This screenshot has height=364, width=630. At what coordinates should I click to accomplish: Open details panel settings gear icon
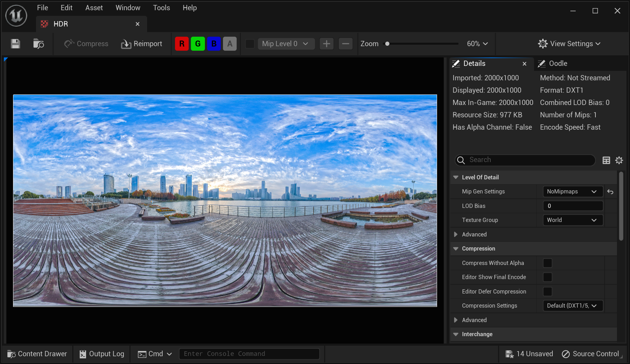click(x=619, y=160)
